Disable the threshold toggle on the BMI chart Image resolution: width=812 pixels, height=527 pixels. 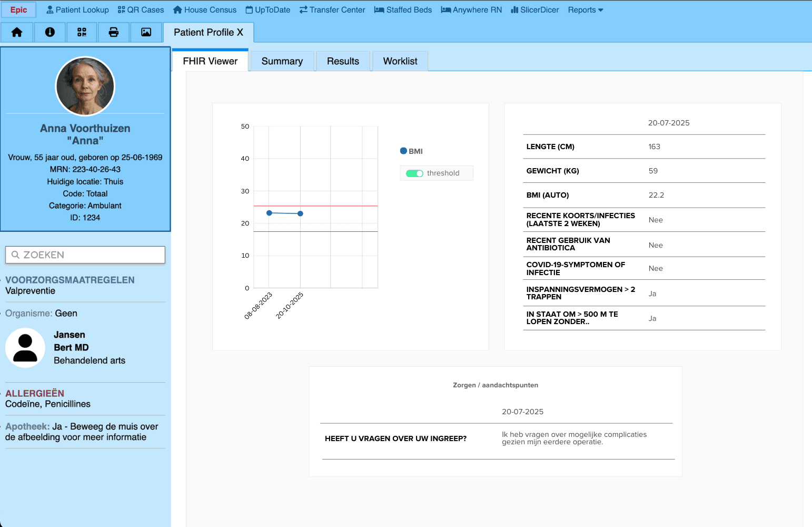pyautogui.click(x=415, y=173)
